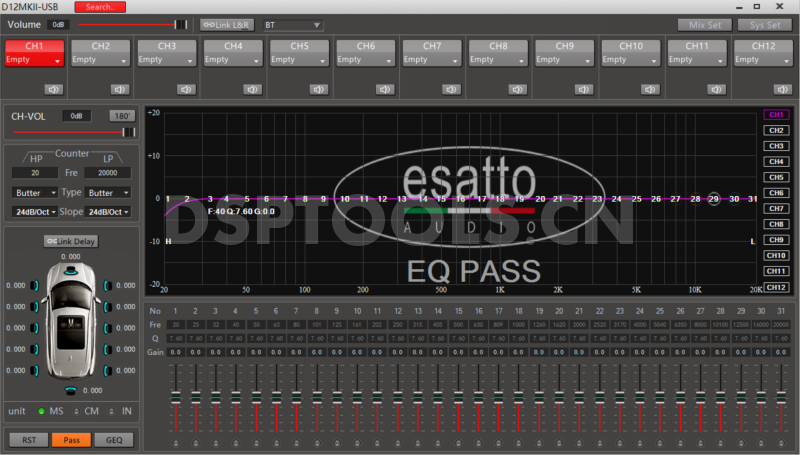Select the CH4 channel tab
Image resolution: width=800 pixels, height=455 pixels.
(x=233, y=46)
